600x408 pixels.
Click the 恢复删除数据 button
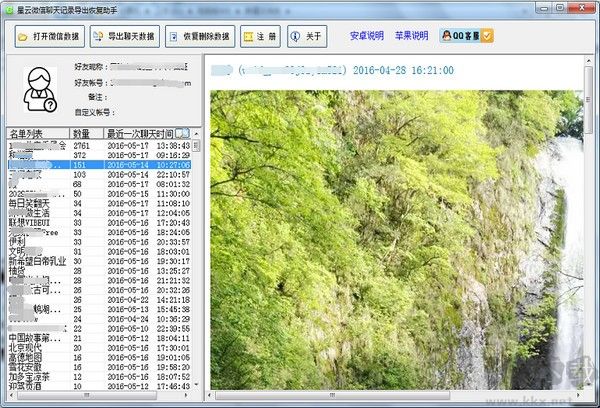point(200,36)
